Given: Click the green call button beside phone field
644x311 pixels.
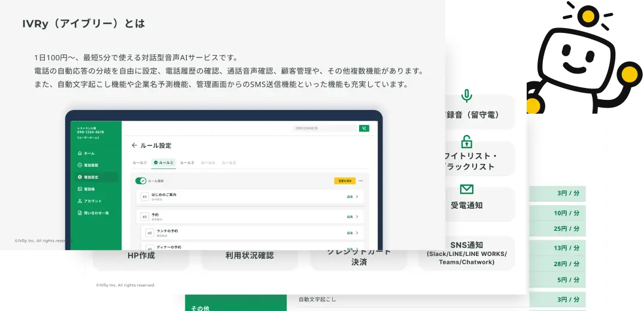Looking at the screenshot, I should click(364, 129).
